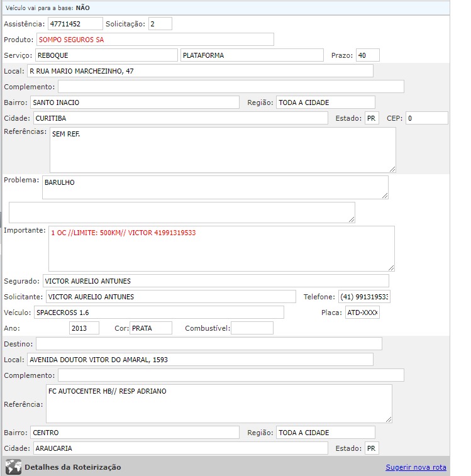Click the globe icon beside Detalhes da Roteirização

13,467
